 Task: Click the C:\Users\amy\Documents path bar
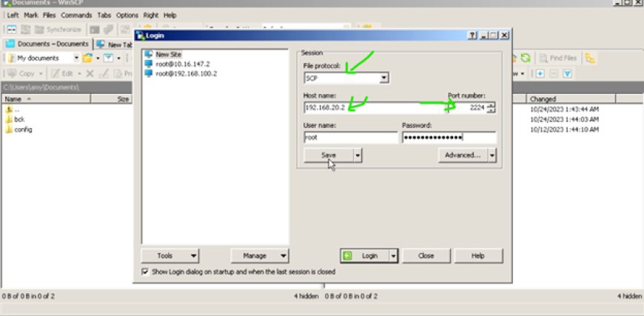point(67,87)
